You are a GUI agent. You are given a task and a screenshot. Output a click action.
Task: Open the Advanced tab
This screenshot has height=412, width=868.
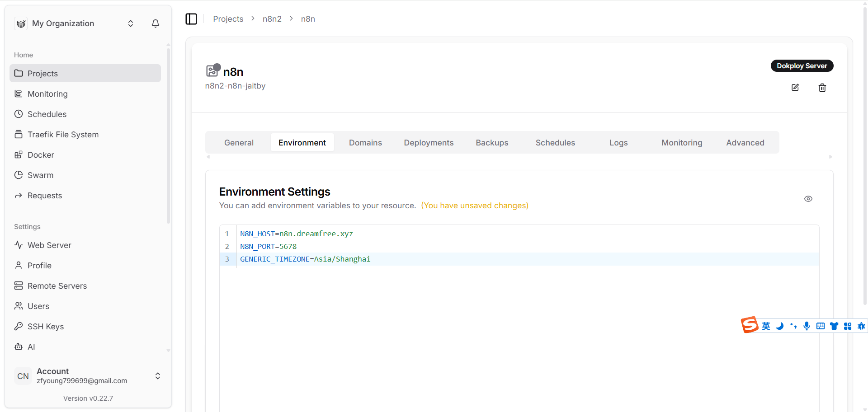[745, 142]
